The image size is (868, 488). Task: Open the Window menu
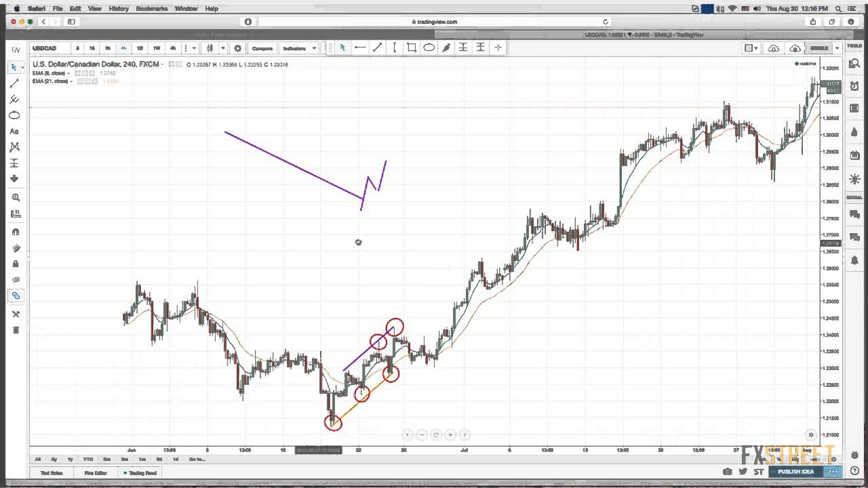(x=186, y=8)
